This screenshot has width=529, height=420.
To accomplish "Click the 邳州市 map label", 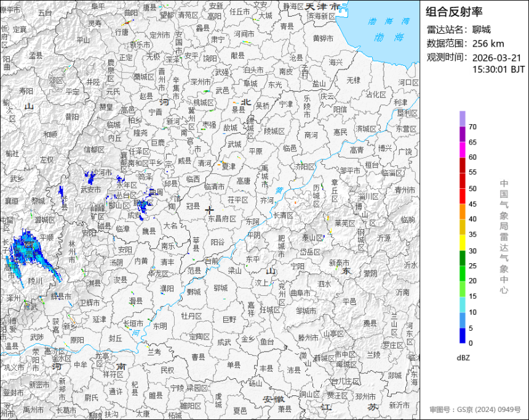I will click(x=365, y=397).
